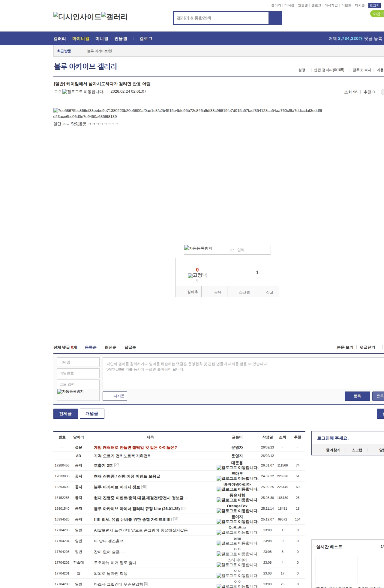This screenshot has height=588, width=384.
Task: Expand the 연관 갤러리(0/105) list
Action: click(x=329, y=70)
